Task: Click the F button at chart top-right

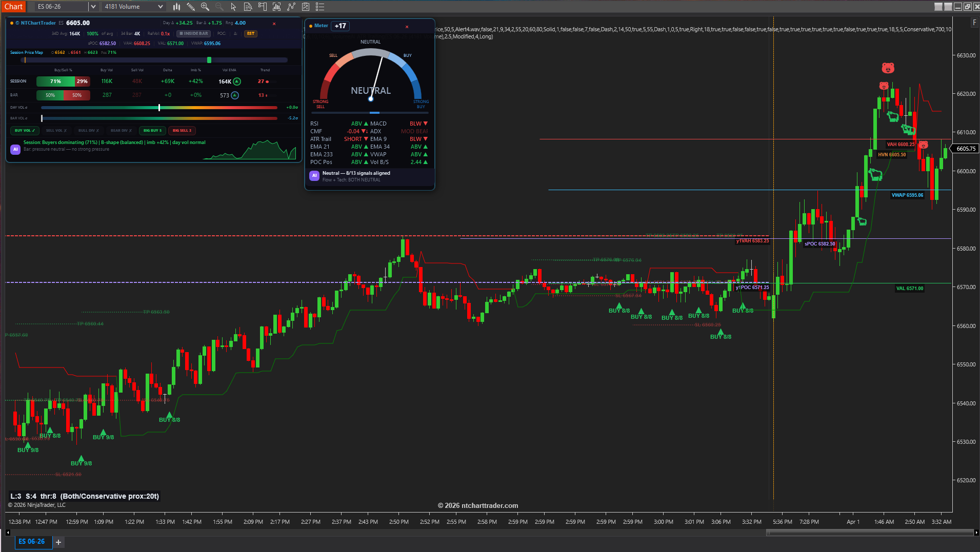Action: tap(974, 23)
